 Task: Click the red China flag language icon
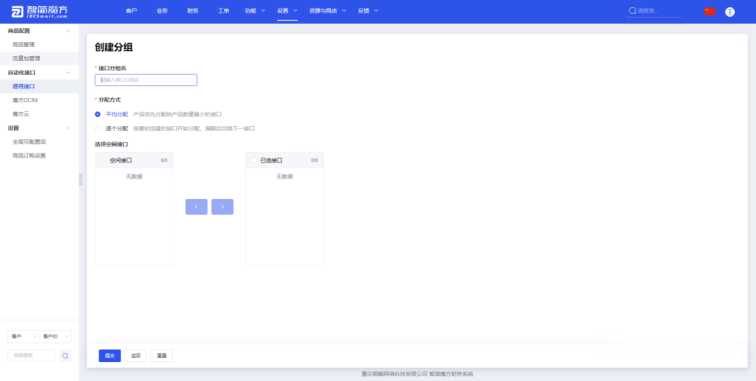pyautogui.click(x=710, y=12)
